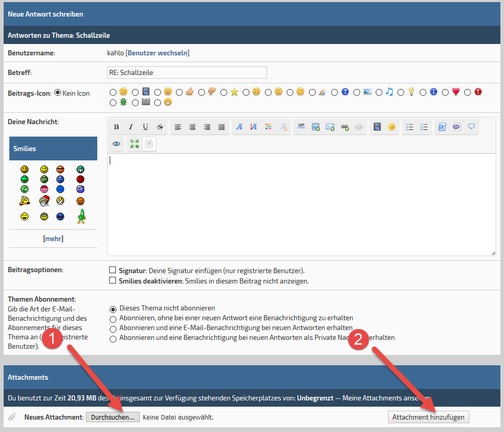Select the star post icon radio button

[x=224, y=93]
